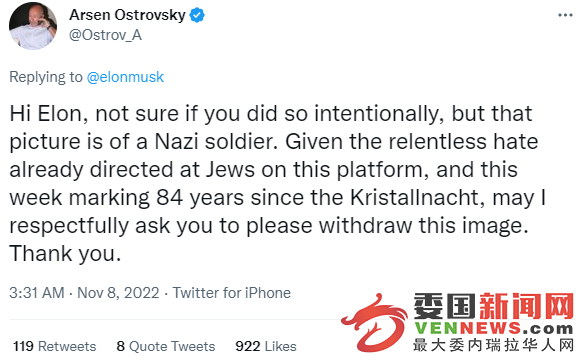Click the 最大委内瑞拉华人网 tagline
This screenshot has height=360, width=581.
pyautogui.click(x=494, y=345)
